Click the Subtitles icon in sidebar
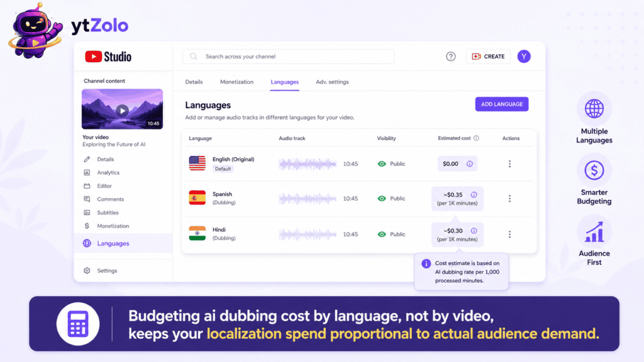Screen dimensions: 644x362 coord(87,212)
